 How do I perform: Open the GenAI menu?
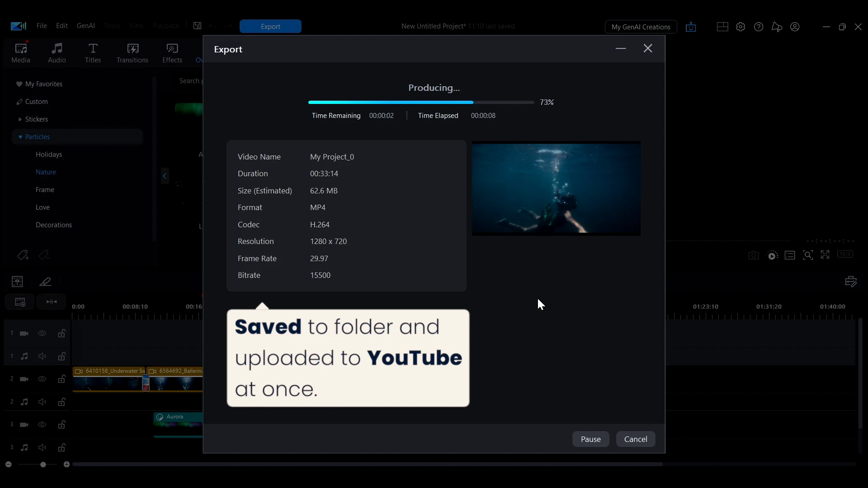pyautogui.click(x=86, y=26)
